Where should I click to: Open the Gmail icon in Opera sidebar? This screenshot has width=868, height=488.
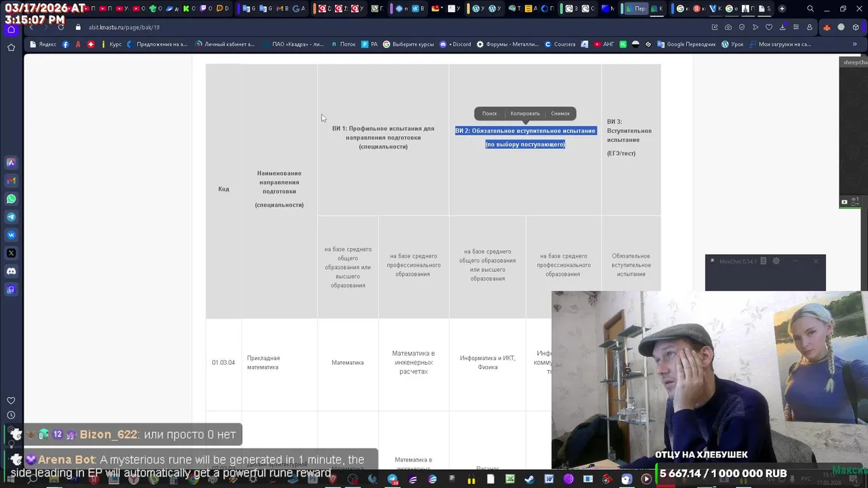point(11,181)
